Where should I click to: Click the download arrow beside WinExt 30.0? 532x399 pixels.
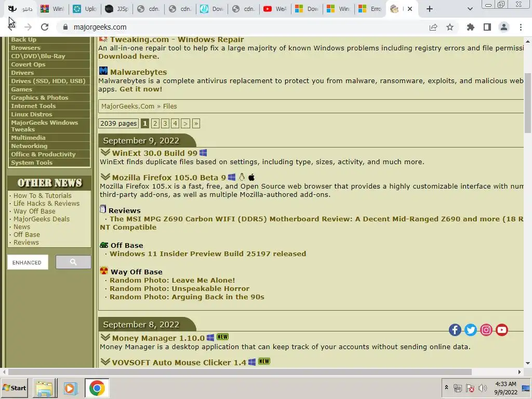point(105,152)
